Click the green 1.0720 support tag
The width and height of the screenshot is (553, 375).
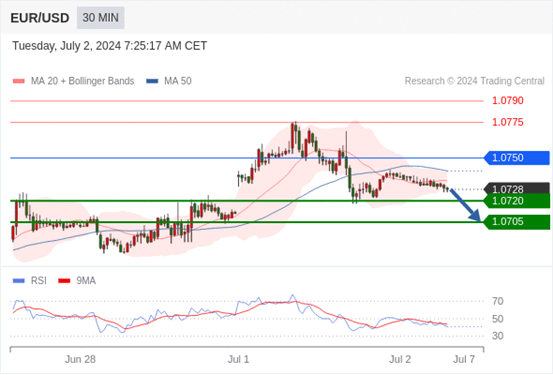517,201
